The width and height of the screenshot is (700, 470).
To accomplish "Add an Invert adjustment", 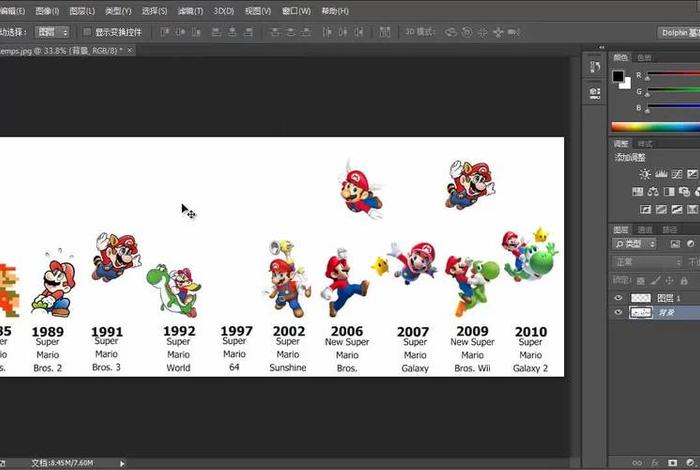I will [x=646, y=209].
